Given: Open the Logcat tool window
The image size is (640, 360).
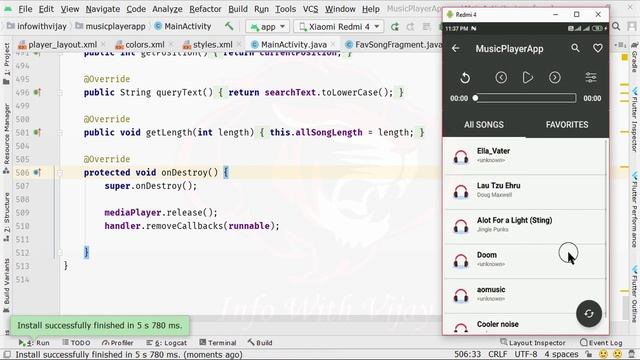Looking at the screenshot, I should pyautogui.click(x=167, y=343).
